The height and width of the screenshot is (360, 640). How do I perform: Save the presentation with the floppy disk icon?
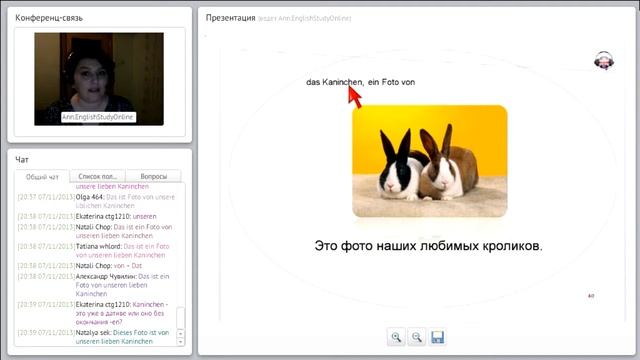pos(437,337)
